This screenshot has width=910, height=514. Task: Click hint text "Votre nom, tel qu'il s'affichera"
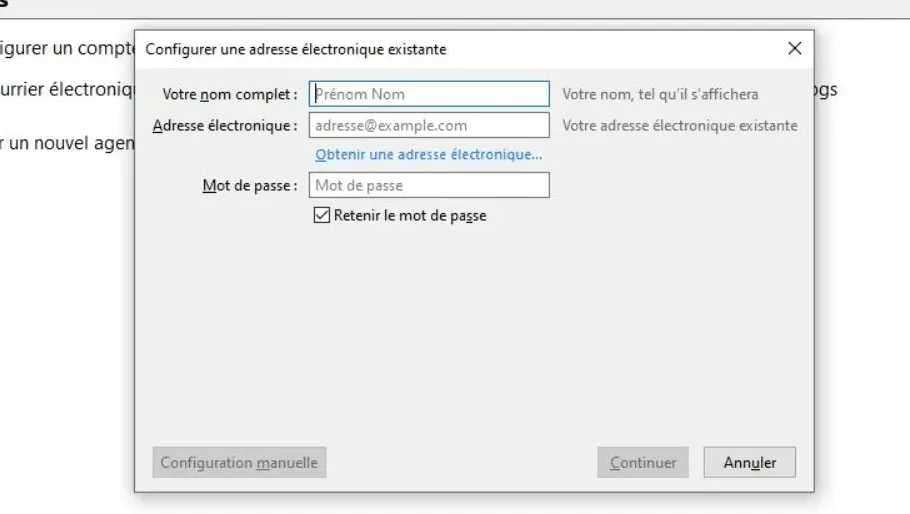tap(660, 94)
